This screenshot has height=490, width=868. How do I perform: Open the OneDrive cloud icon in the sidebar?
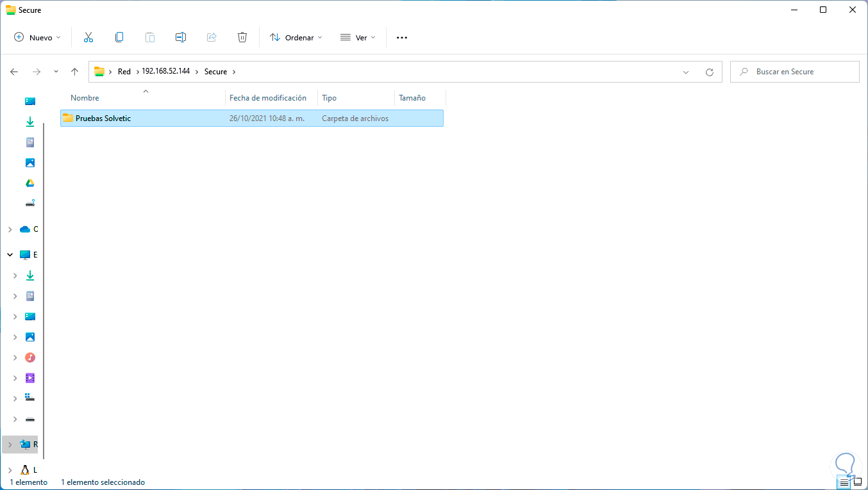(25, 229)
